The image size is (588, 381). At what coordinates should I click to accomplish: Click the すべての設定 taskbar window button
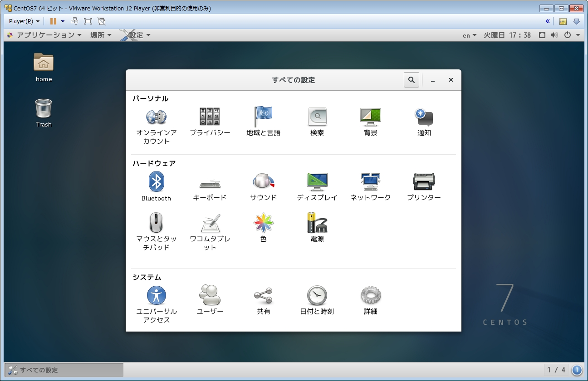[x=64, y=370]
